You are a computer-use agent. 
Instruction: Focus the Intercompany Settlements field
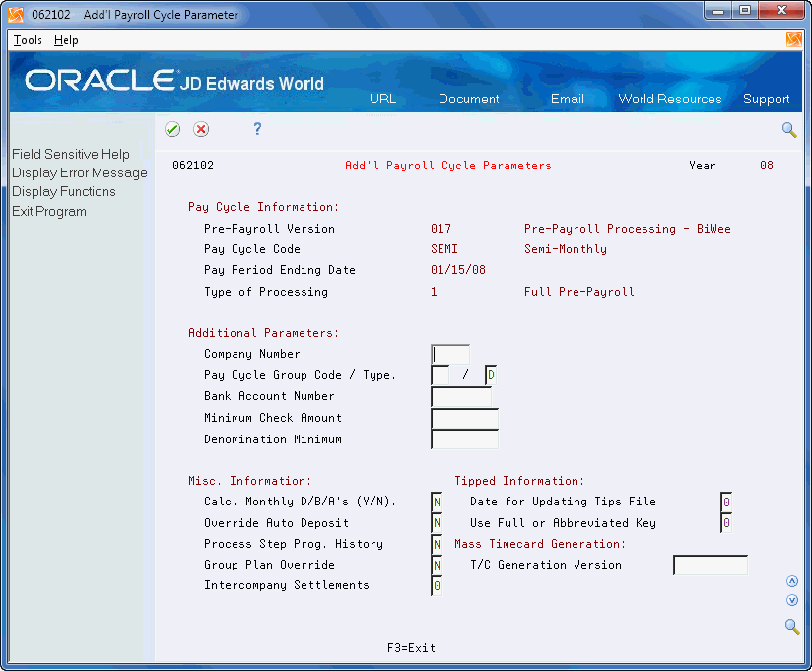click(437, 586)
